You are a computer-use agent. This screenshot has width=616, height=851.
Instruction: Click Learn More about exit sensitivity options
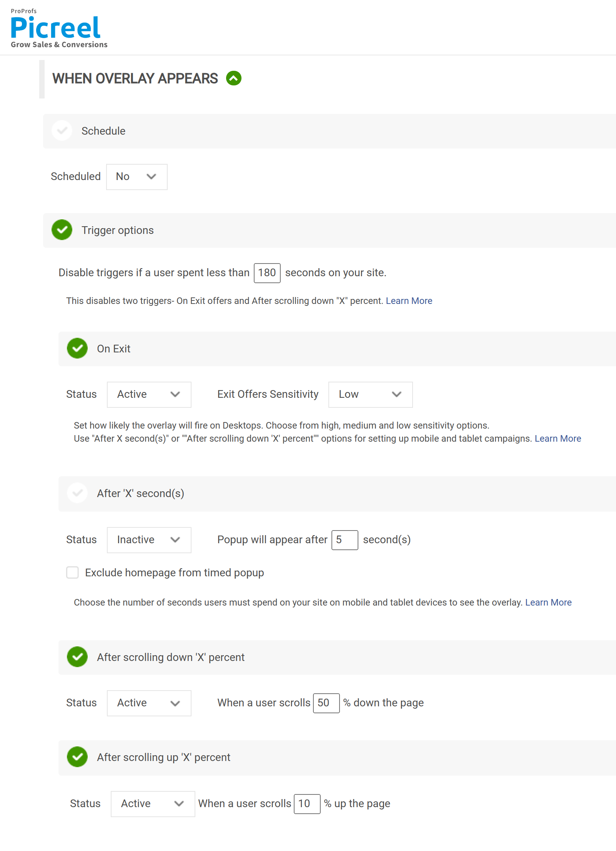558,438
